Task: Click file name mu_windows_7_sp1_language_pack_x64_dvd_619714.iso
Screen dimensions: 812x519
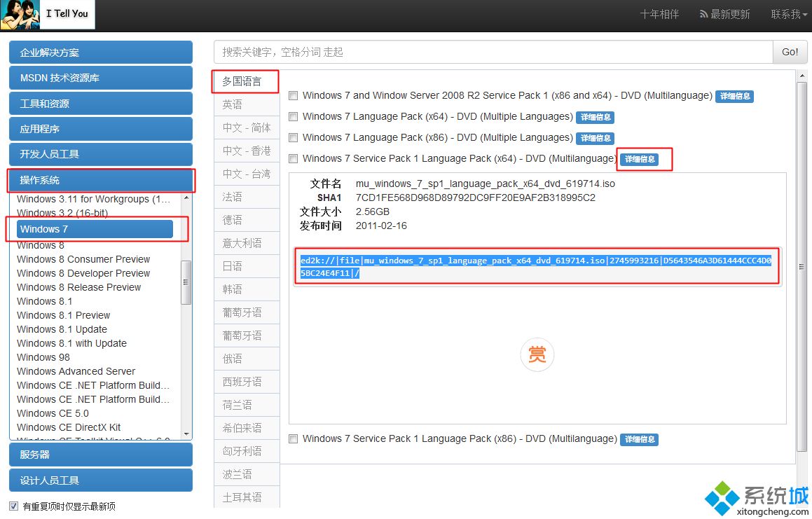Action: (x=486, y=184)
